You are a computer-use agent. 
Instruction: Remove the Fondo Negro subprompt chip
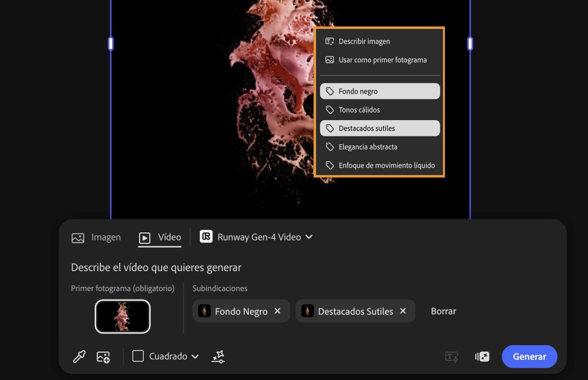tap(277, 311)
